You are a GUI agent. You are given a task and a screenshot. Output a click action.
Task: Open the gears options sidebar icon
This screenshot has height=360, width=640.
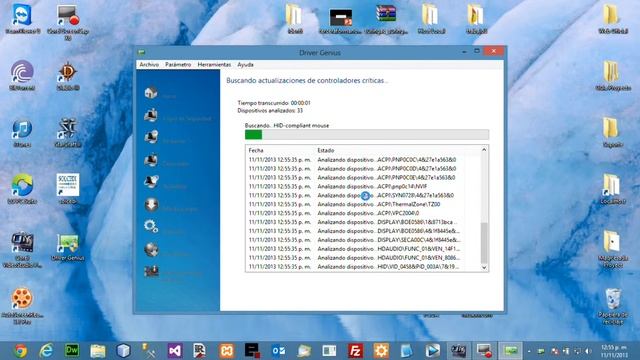click(x=151, y=227)
